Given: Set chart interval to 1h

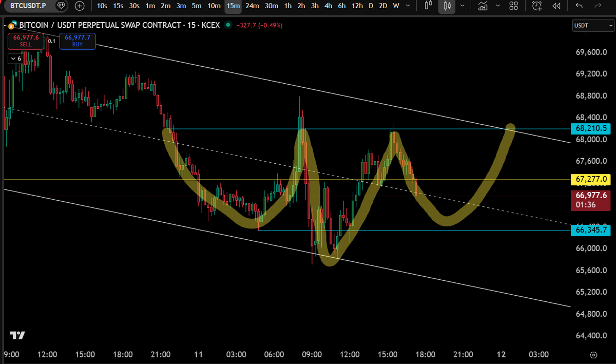Looking at the screenshot, I should coord(288,6).
